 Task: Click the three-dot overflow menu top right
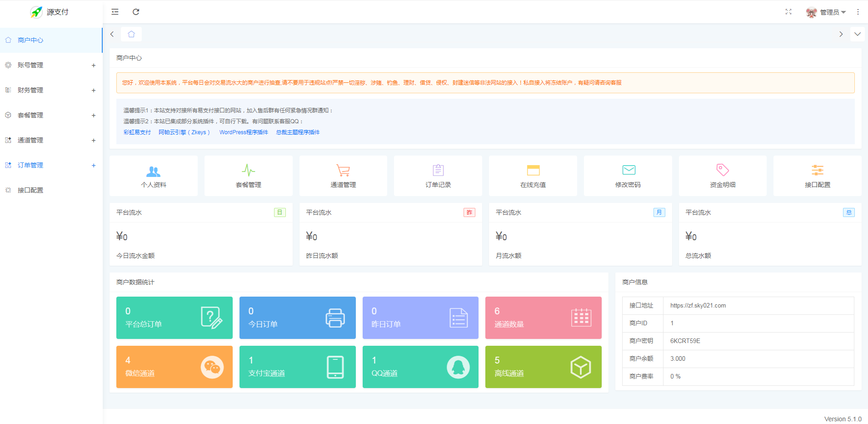tap(858, 12)
